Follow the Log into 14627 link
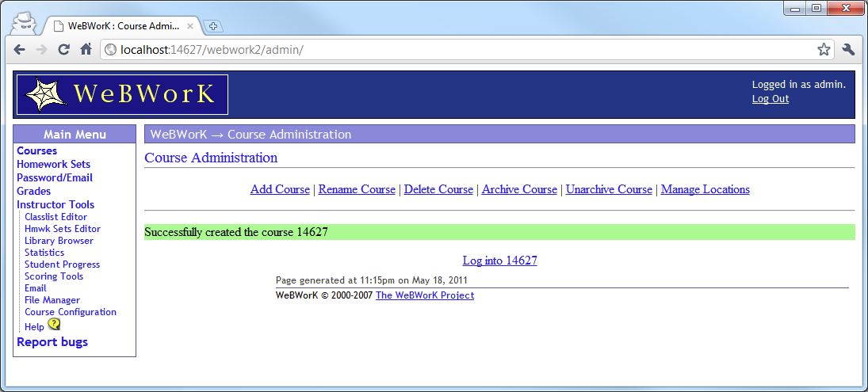Viewport: 868px width, 392px height. [x=499, y=261]
